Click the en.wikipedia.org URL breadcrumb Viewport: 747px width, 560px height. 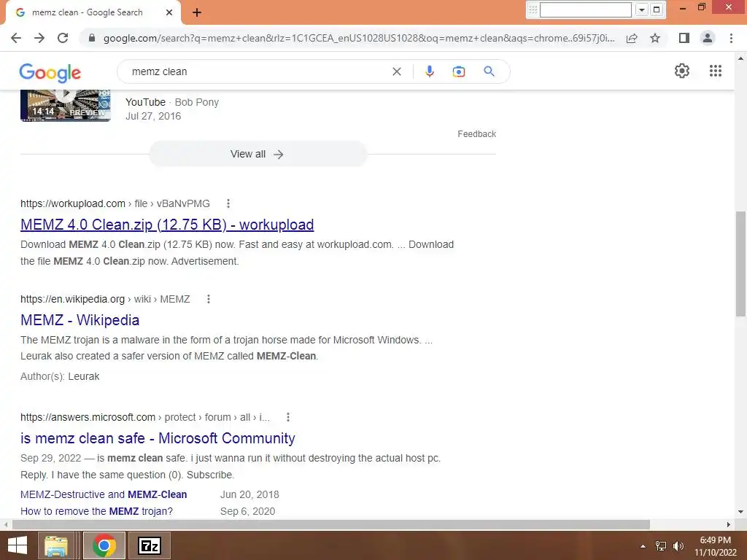105,299
